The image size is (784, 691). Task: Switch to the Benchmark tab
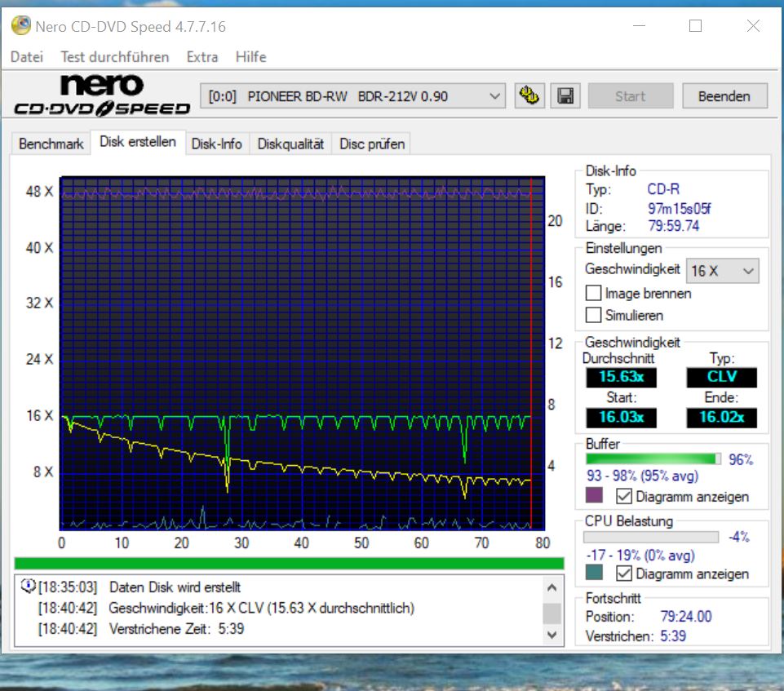point(51,144)
